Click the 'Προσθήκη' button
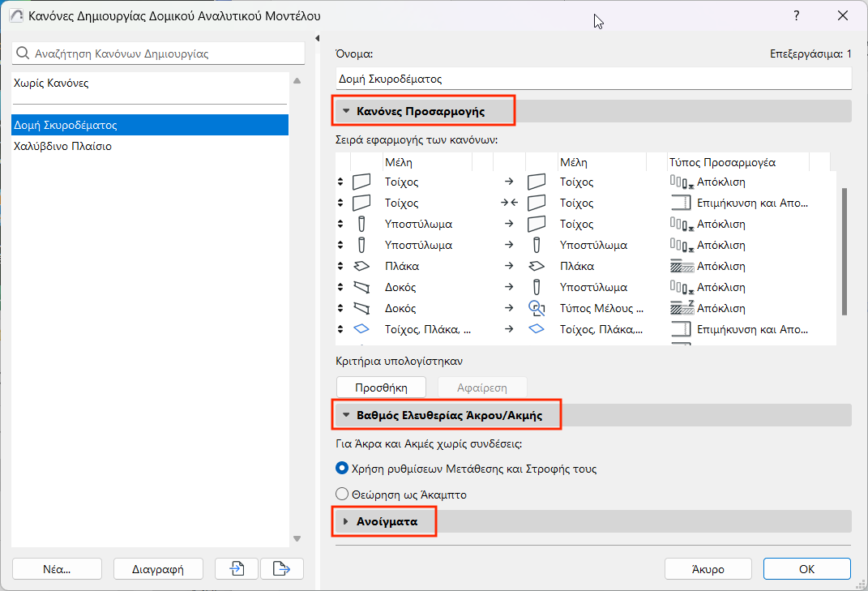 click(x=381, y=388)
